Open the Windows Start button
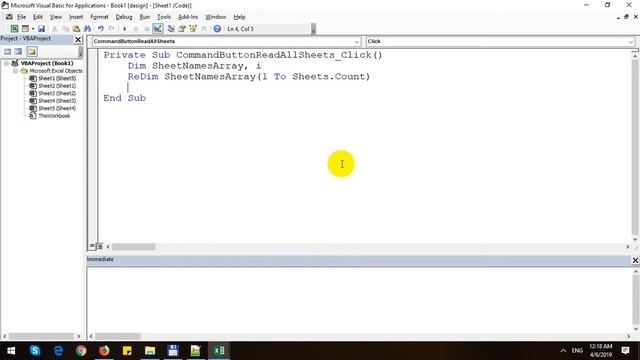Image resolution: width=640 pixels, height=360 pixels. 11,351
